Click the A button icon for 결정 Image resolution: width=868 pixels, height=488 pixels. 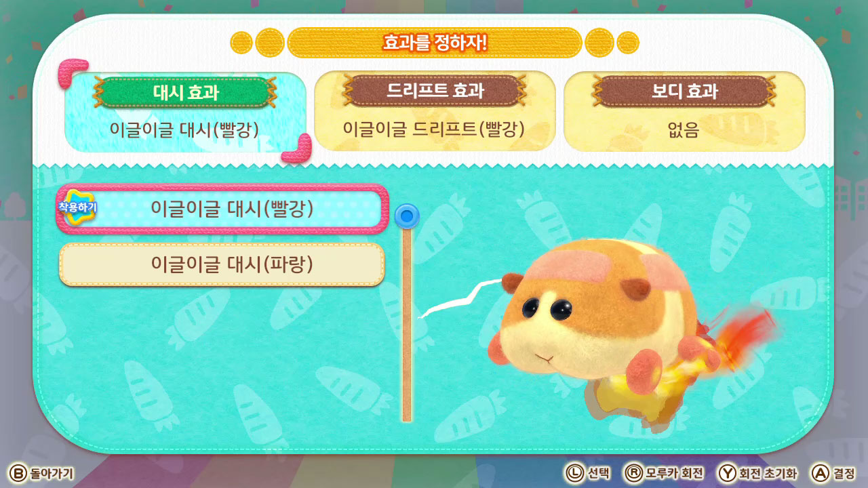(821, 473)
